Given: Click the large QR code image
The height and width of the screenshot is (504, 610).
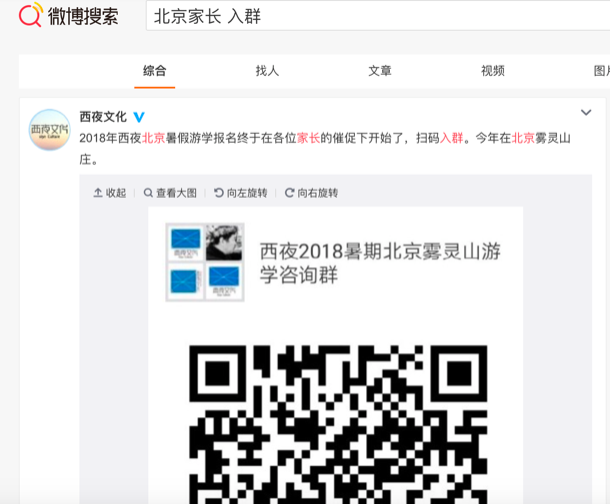Looking at the screenshot, I should click(337, 420).
